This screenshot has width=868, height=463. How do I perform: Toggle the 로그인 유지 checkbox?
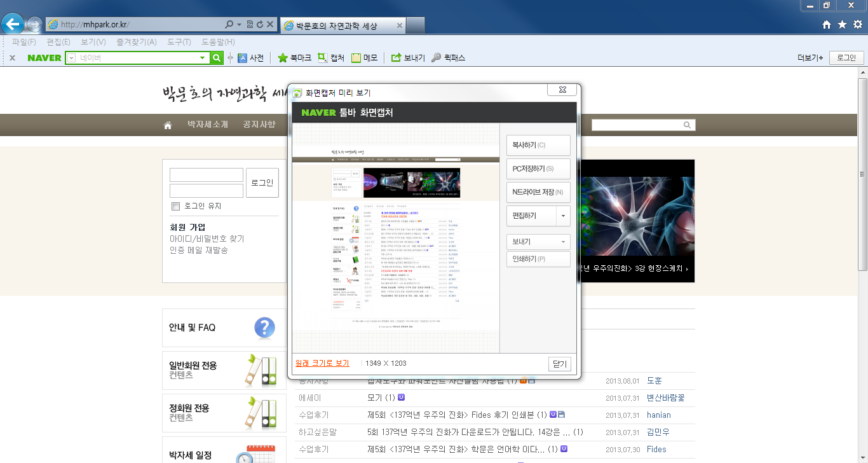coord(176,206)
